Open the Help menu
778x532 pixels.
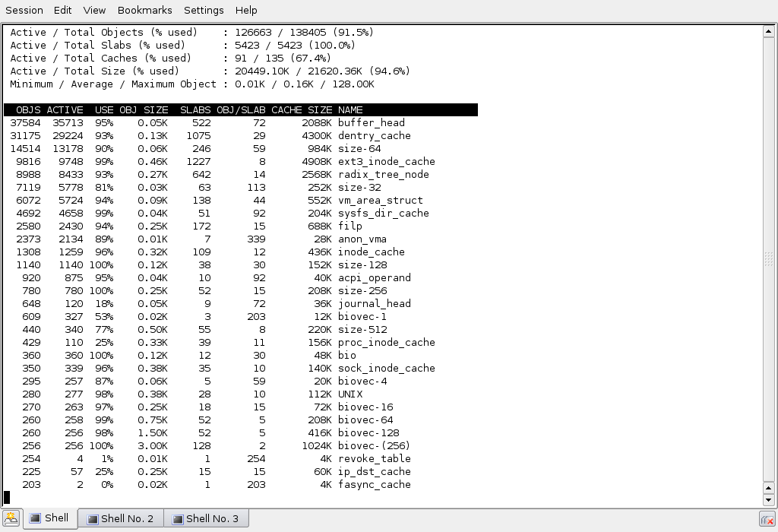pos(246,10)
